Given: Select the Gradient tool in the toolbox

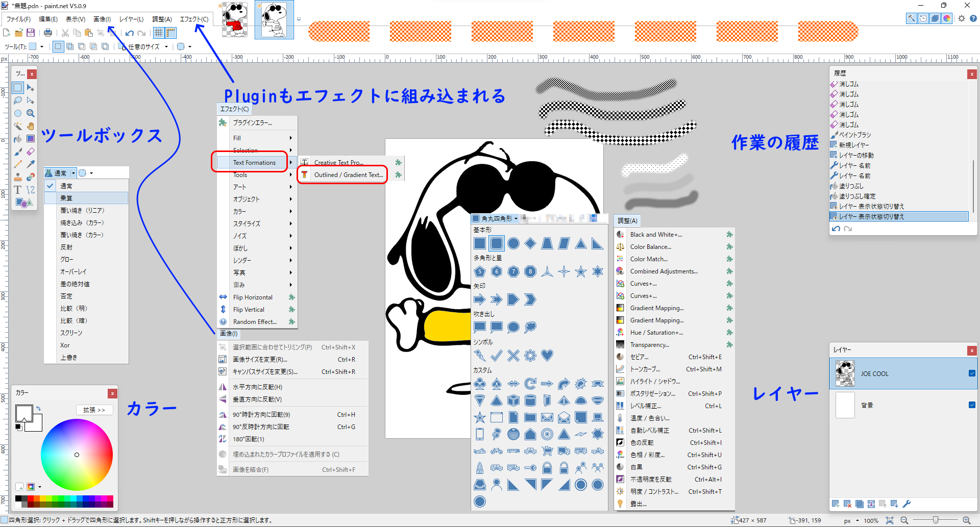Looking at the screenshot, I should [31, 138].
